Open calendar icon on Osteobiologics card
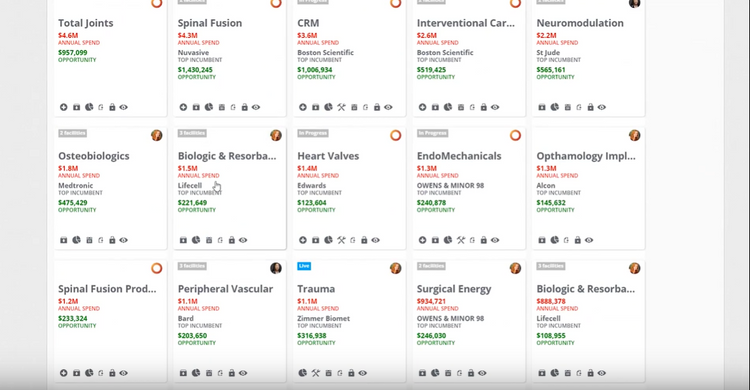Image resolution: width=750 pixels, height=390 pixels. pos(89,240)
